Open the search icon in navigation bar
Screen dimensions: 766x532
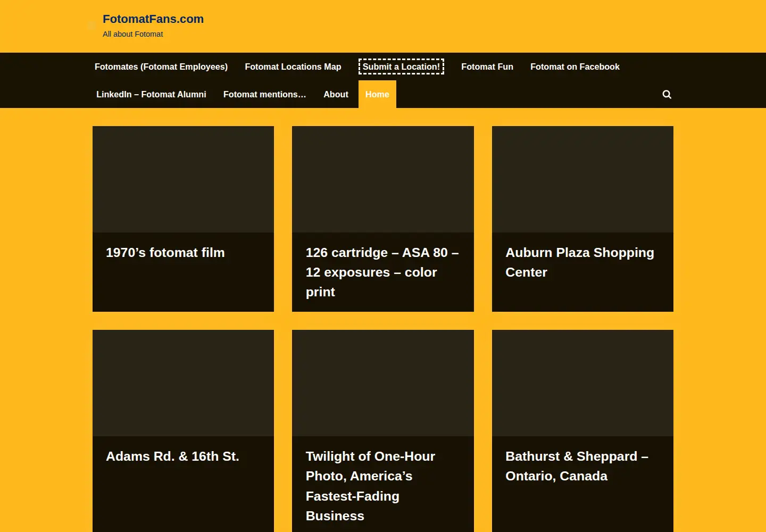point(667,94)
